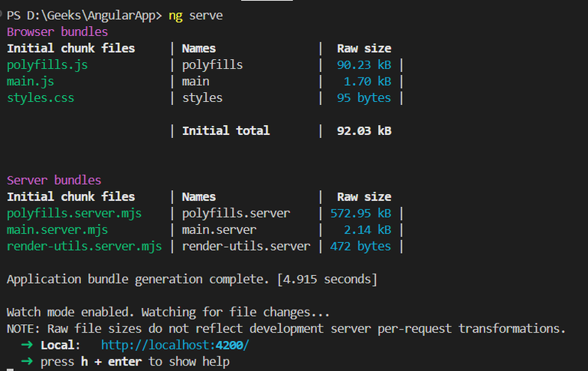Click the render-utils.server.mjs file entry
This screenshot has width=588, height=371.
tap(84, 246)
